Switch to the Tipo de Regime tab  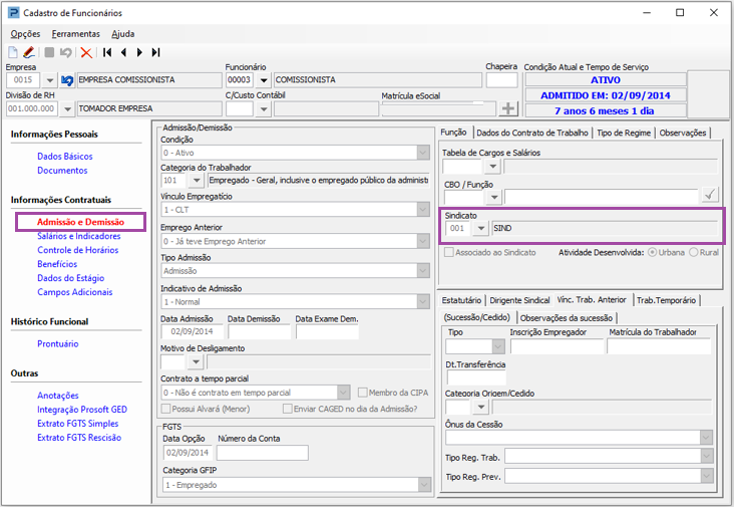point(624,133)
